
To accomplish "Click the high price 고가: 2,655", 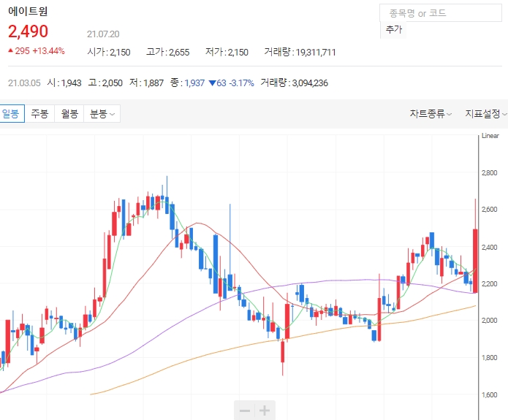I will point(168,52).
